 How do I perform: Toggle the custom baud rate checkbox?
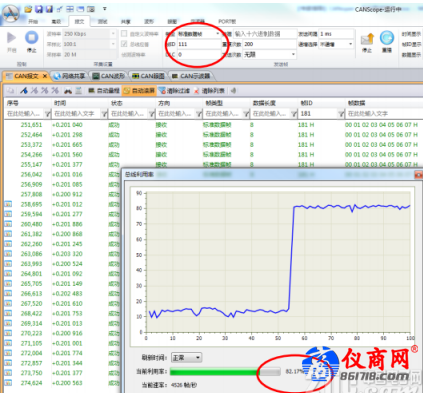coord(124,34)
